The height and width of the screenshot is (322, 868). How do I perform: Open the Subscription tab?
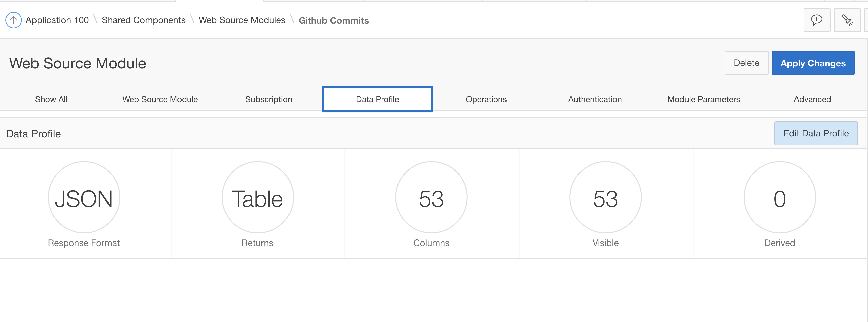[x=269, y=99]
